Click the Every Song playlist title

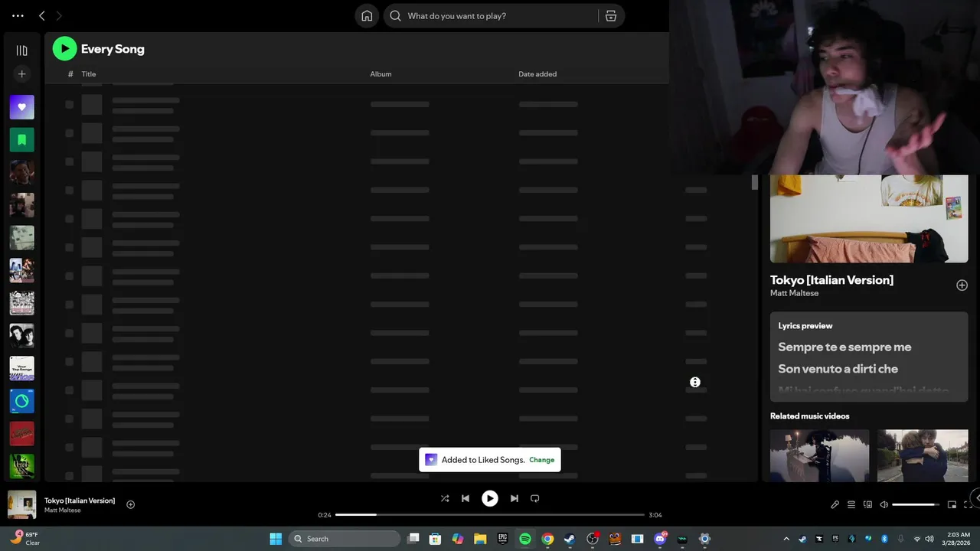click(x=113, y=49)
